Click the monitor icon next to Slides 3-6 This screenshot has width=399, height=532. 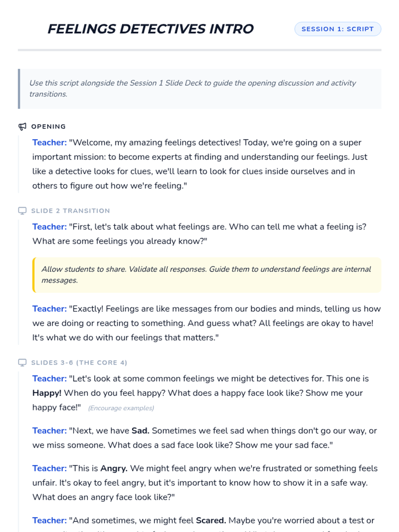[x=22, y=363]
